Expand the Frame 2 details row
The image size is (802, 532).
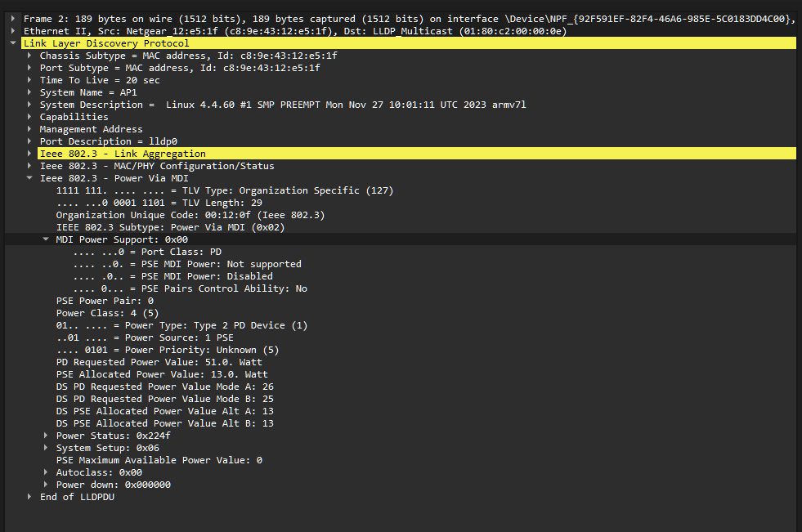14,19
